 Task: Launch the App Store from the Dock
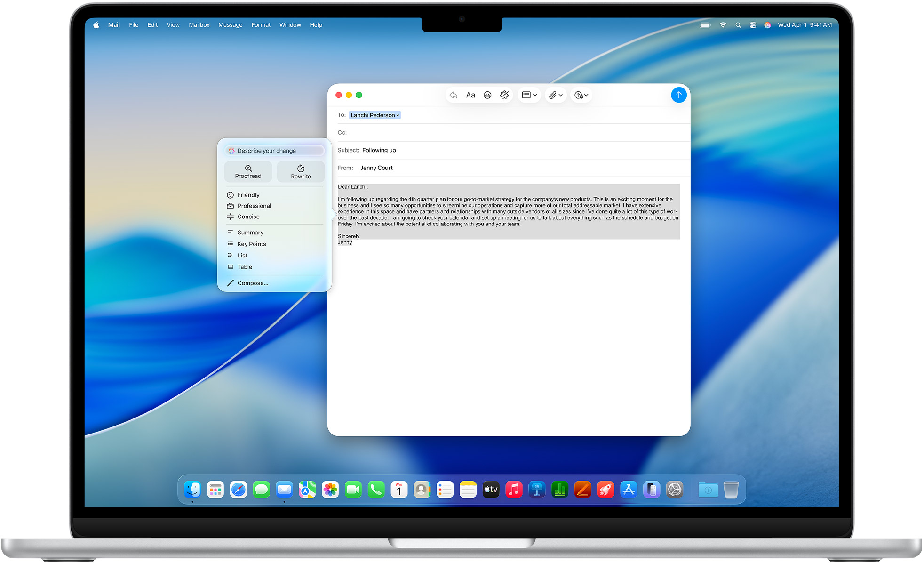[x=629, y=490]
